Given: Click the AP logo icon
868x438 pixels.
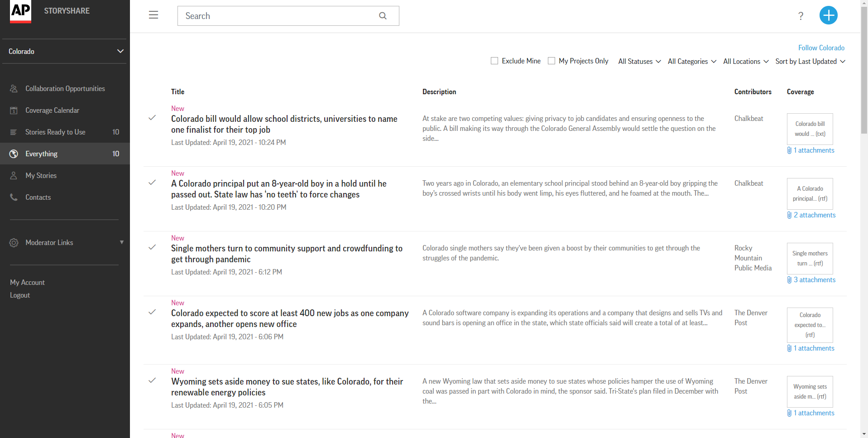Looking at the screenshot, I should click(21, 11).
